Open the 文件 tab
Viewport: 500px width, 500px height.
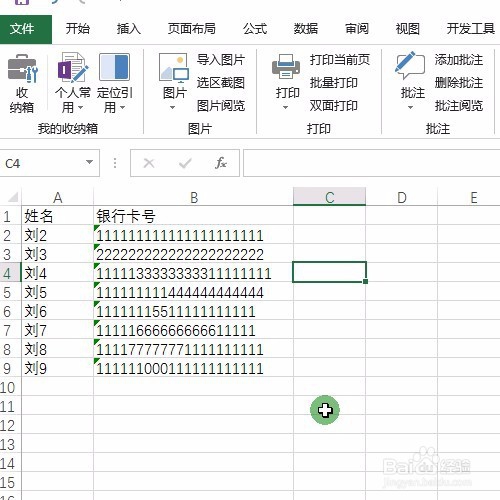[x=26, y=29]
